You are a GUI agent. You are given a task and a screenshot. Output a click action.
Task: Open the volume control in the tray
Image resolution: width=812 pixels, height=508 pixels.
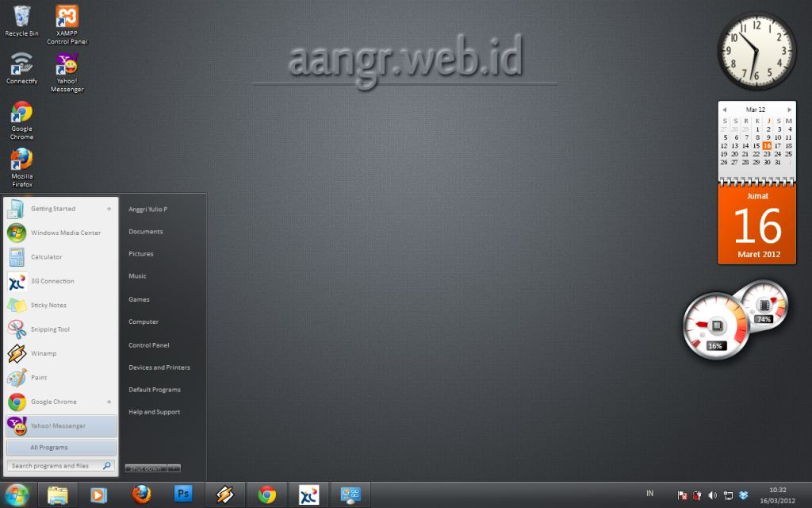click(x=713, y=495)
